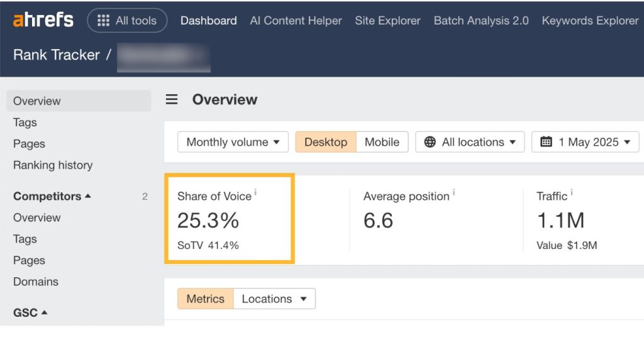Open the Locations dropdown
644x362 pixels.
pyautogui.click(x=274, y=299)
